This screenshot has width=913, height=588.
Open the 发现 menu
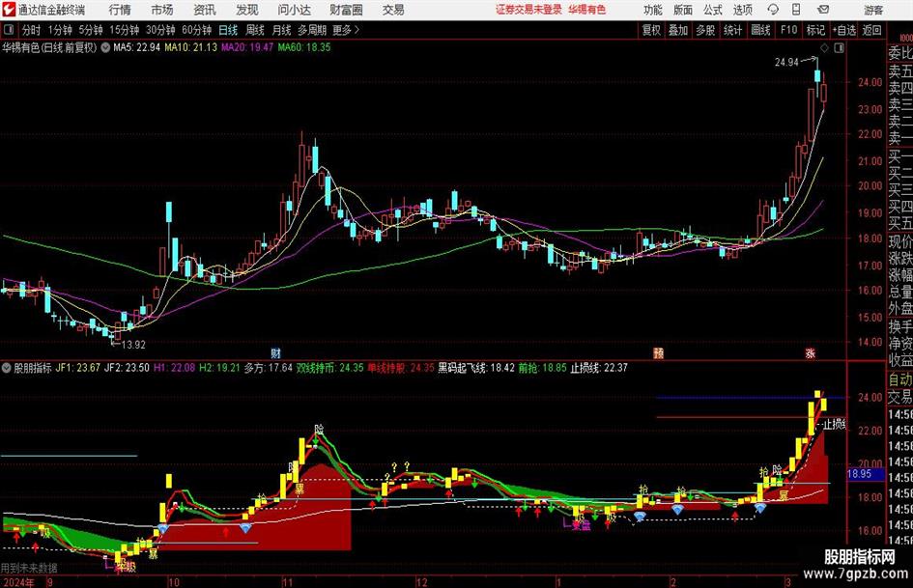click(x=247, y=10)
